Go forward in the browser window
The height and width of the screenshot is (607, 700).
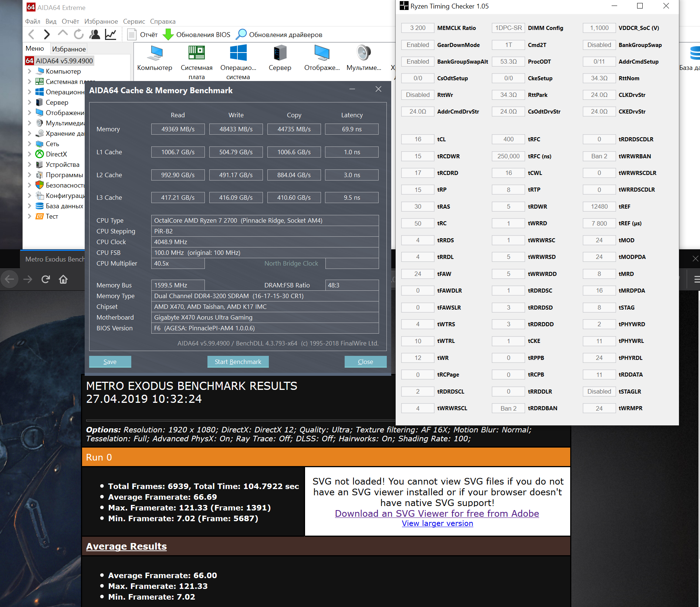28,279
